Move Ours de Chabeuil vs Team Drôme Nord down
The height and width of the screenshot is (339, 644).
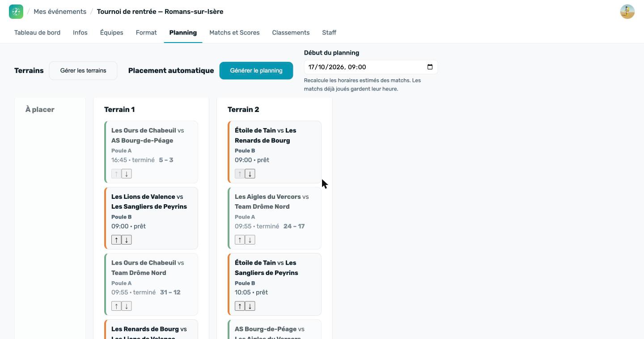pyautogui.click(x=127, y=306)
